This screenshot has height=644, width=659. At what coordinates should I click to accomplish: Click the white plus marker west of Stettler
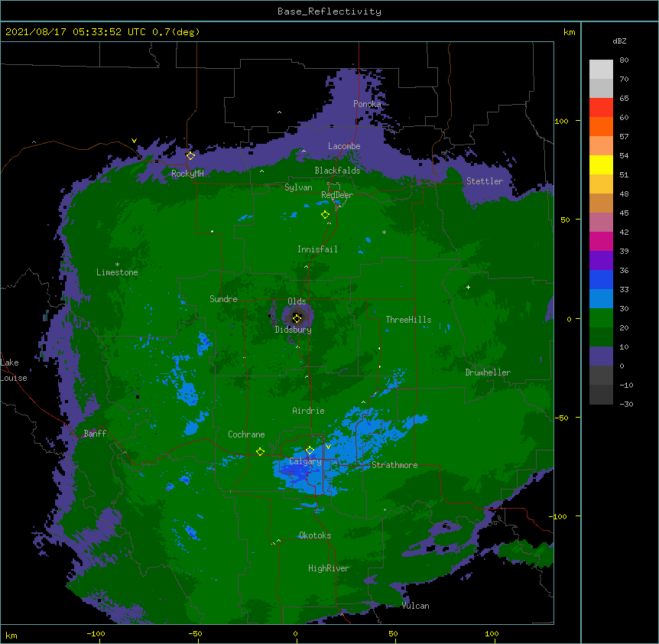point(468,287)
